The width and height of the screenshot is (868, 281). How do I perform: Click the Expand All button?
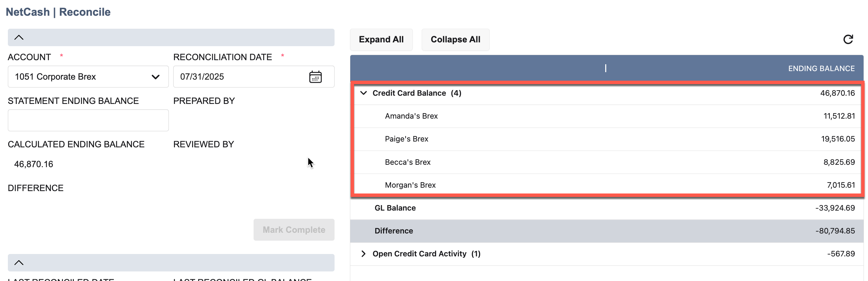pos(381,40)
